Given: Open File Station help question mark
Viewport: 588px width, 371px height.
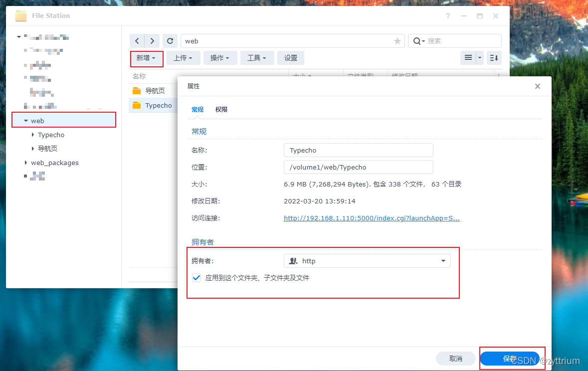Looking at the screenshot, I should click(448, 16).
